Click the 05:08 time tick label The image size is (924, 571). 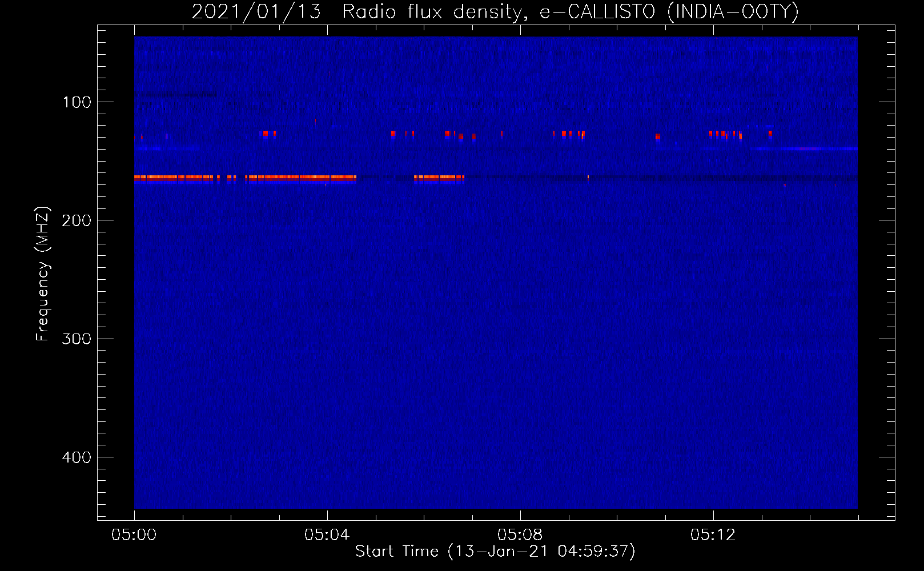(520, 535)
